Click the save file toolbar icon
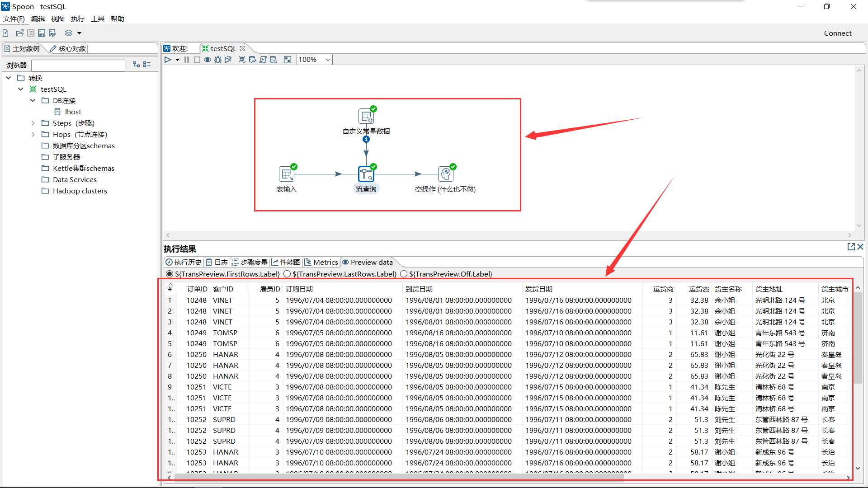Screen dimensions: 868x488 [x=42, y=33]
